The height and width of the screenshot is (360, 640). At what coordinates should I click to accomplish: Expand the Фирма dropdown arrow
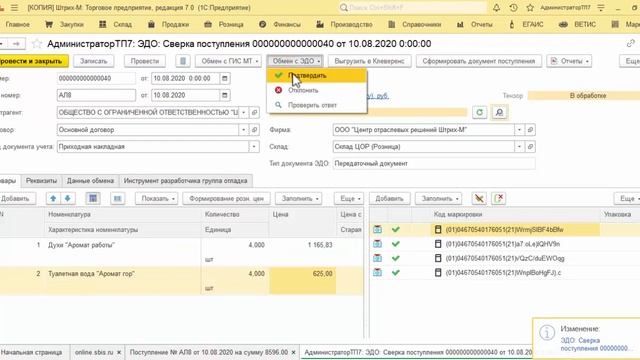click(520, 130)
